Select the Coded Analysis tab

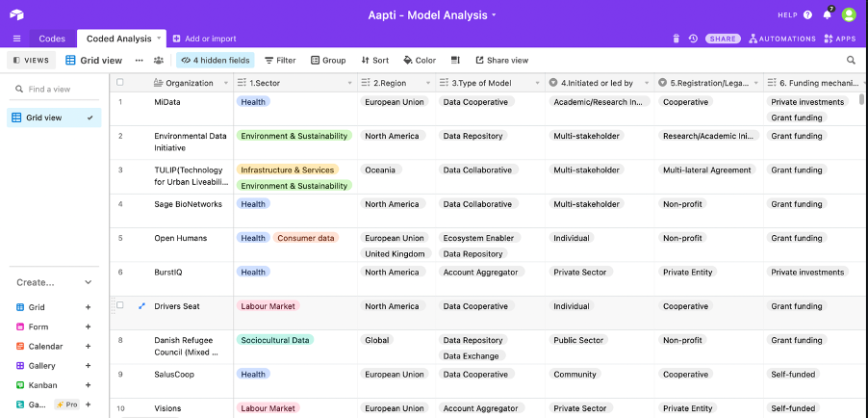click(118, 39)
